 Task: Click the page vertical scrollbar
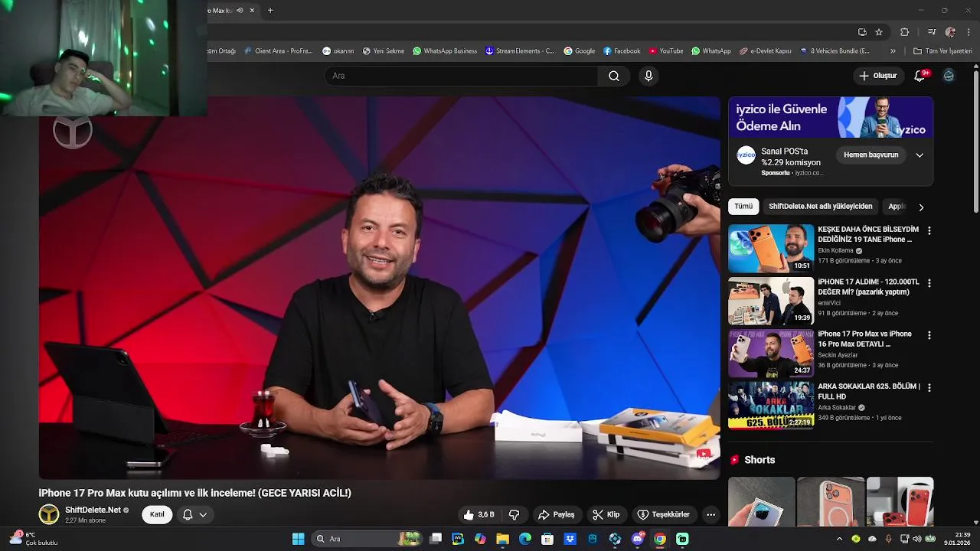point(975,142)
